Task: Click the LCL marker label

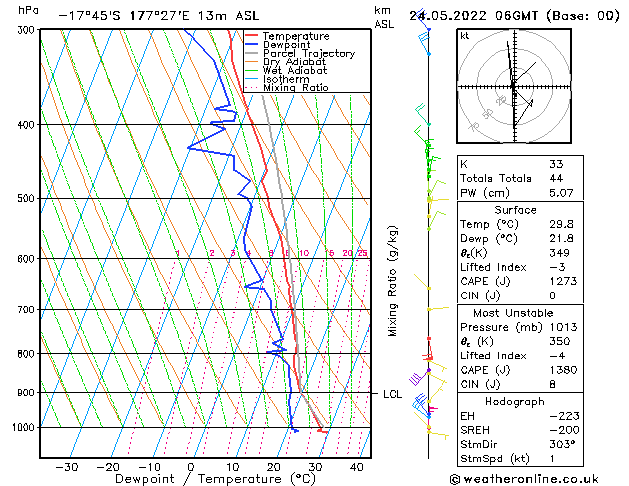Action: click(392, 394)
